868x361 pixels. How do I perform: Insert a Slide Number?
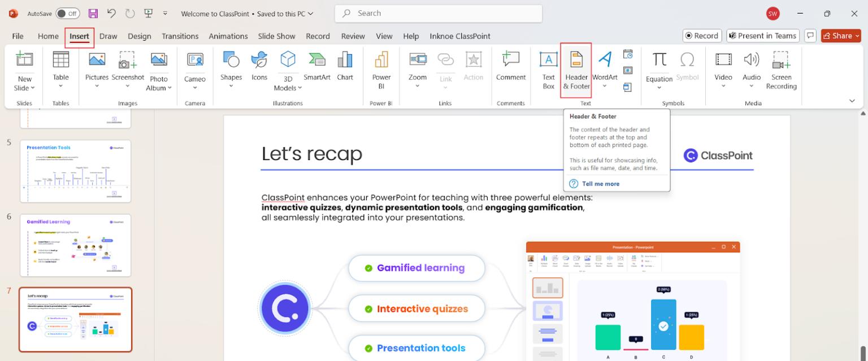point(628,70)
